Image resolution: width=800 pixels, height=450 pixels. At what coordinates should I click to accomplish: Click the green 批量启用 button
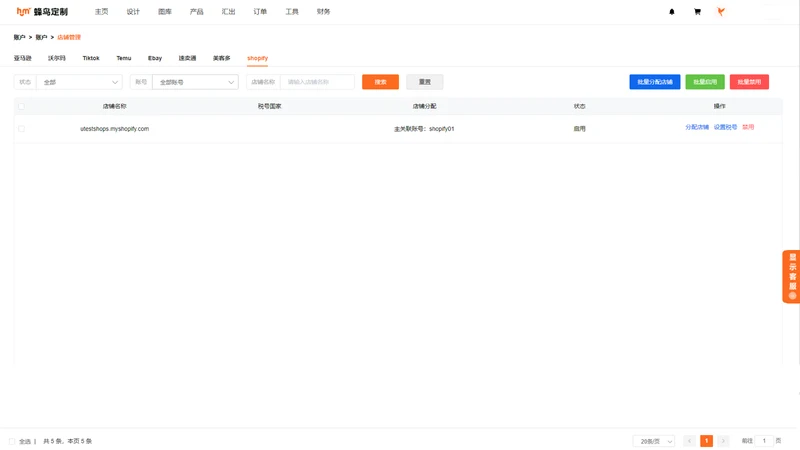[705, 82]
